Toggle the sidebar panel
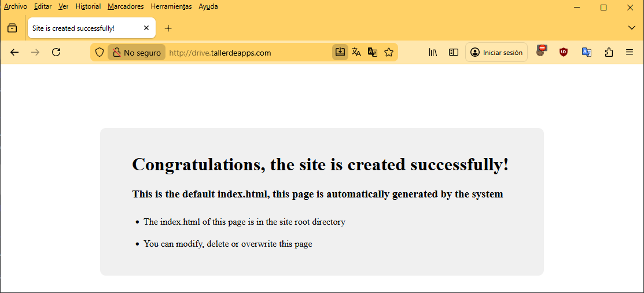This screenshot has width=644, height=293. point(454,52)
